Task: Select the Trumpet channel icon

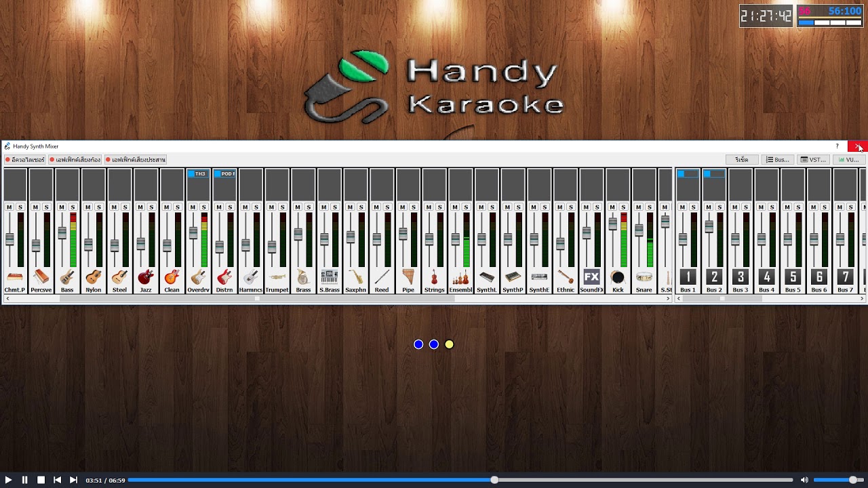Action: [277, 277]
